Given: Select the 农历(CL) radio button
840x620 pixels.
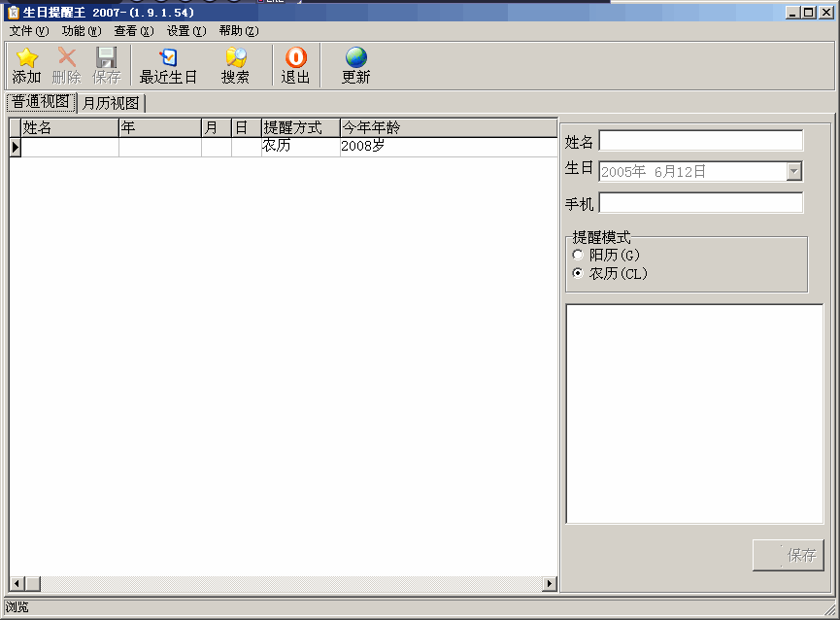Looking at the screenshot, I should (578, 274).
